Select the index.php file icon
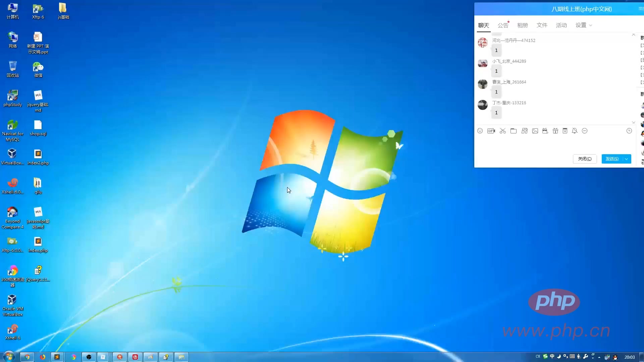644x362 pixels. click(38, 244)
